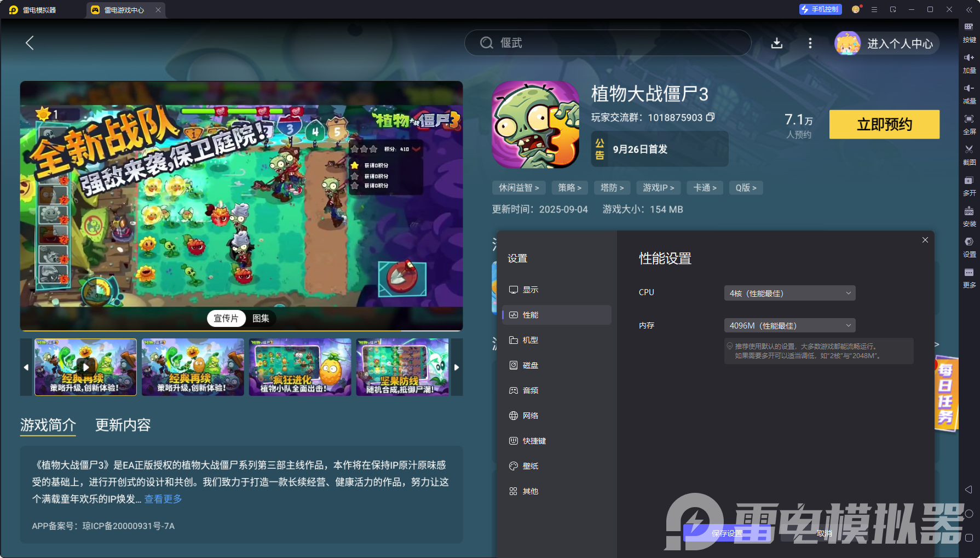
Task: Open the 游戏IP category tag
Action: (x=659, y=188)
